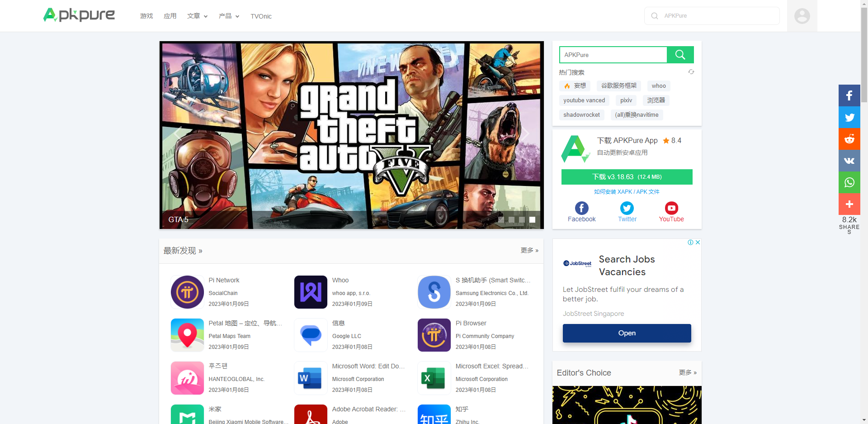Viewport: 868px width, 424px height.
Task: Open 最新发现 section heading
Action: pos(183,251)
